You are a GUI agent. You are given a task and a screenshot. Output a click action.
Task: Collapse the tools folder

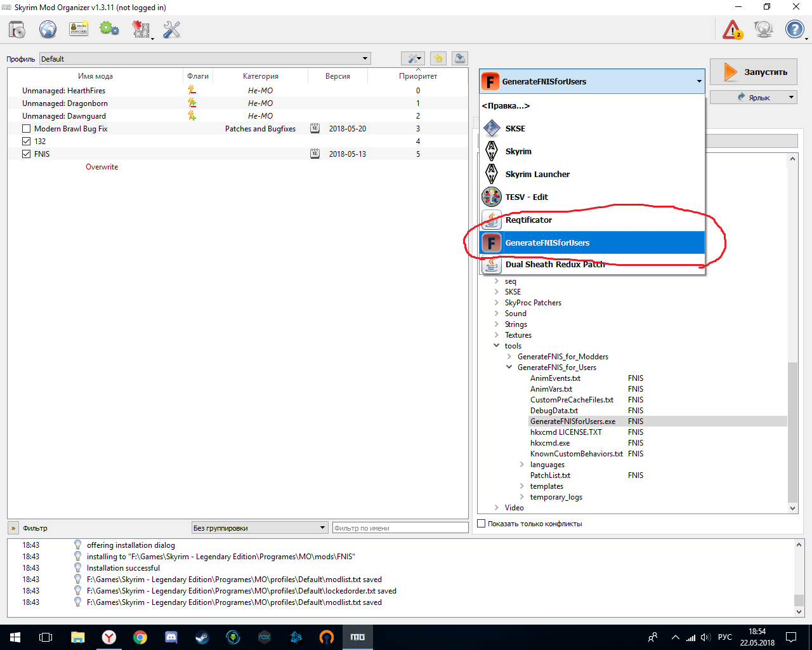point(497,346)
